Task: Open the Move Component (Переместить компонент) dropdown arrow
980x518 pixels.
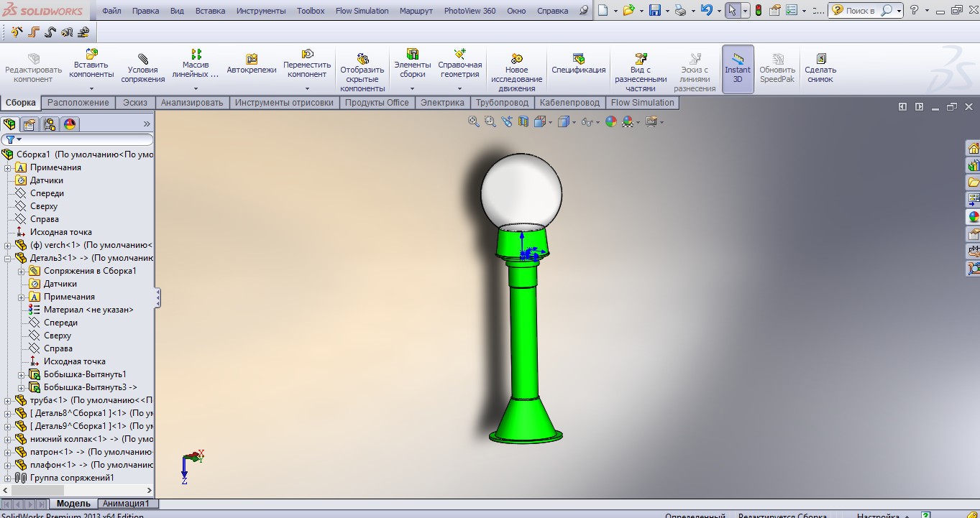Action: (307, 89)
